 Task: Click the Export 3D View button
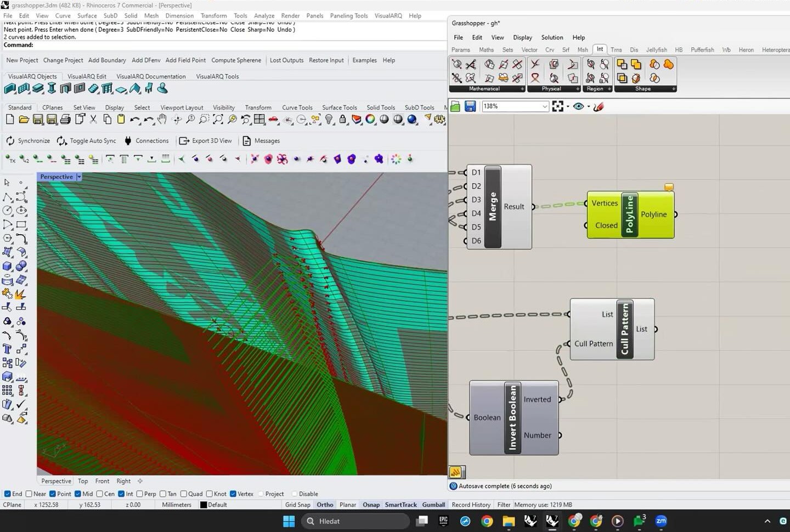click(206, 141)
